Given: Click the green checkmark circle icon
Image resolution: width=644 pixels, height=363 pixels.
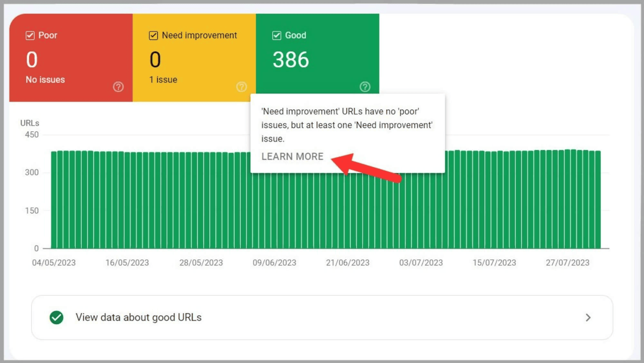Looking at the screenshot, I should [x=56, y=317].
